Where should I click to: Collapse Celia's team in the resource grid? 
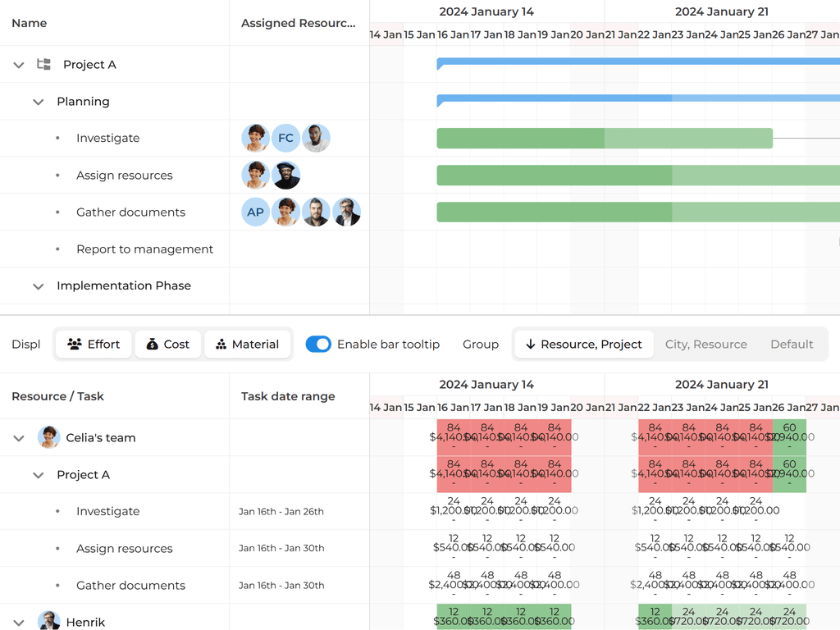(18, 437)
